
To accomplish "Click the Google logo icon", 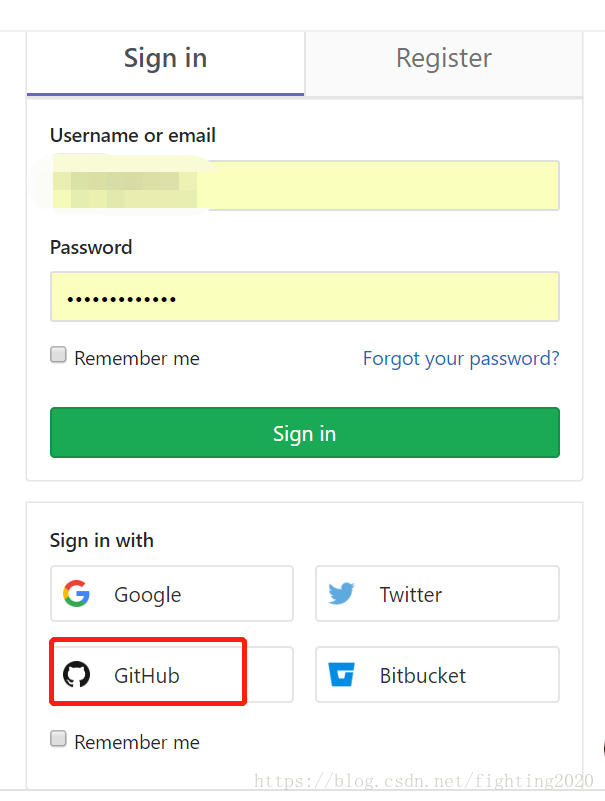I will [76, 594].
